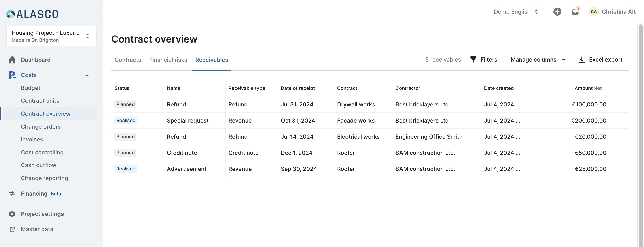Open Cost controlling in the sidebar
Screen dimensions: 644x247
[x=42, y=152]
